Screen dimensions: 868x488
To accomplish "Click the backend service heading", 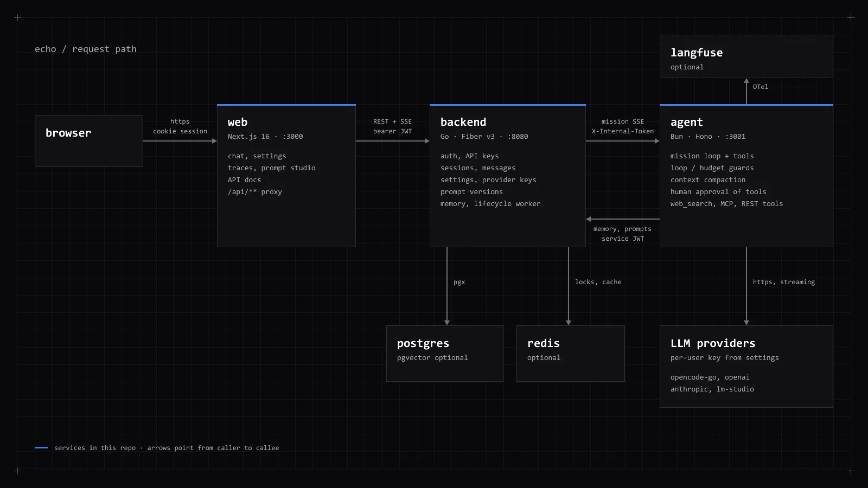I will click(x=463, y=122).
